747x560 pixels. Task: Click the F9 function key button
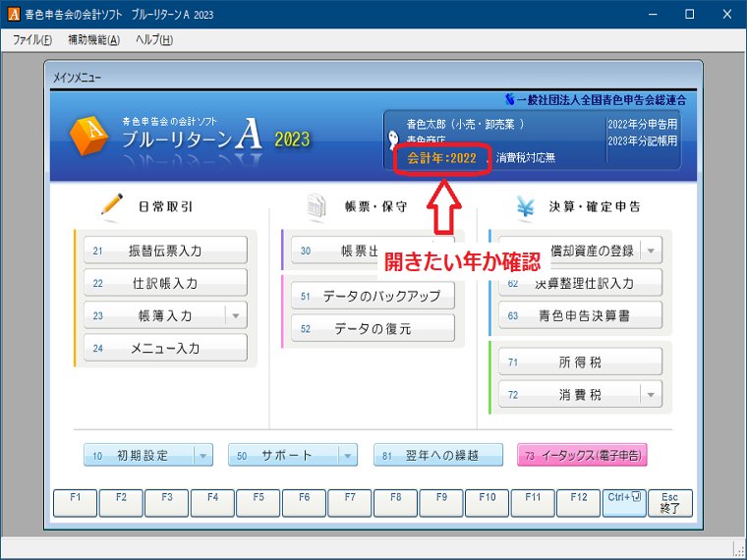441,503
